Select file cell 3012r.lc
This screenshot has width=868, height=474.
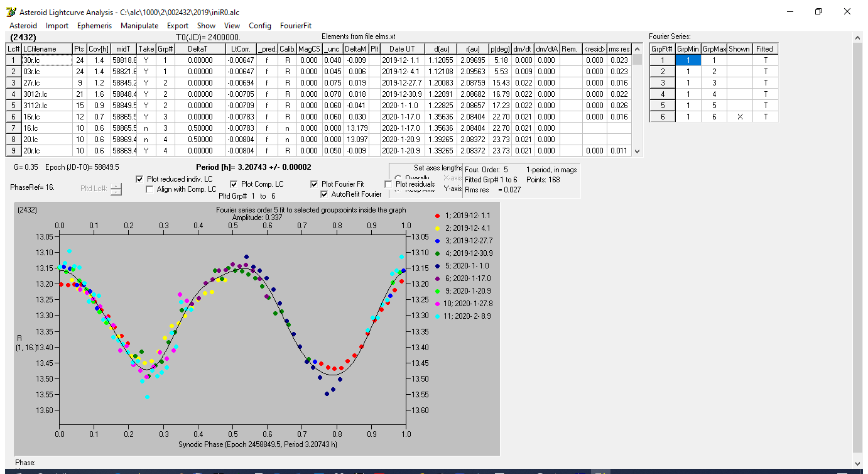coord(46,94)
